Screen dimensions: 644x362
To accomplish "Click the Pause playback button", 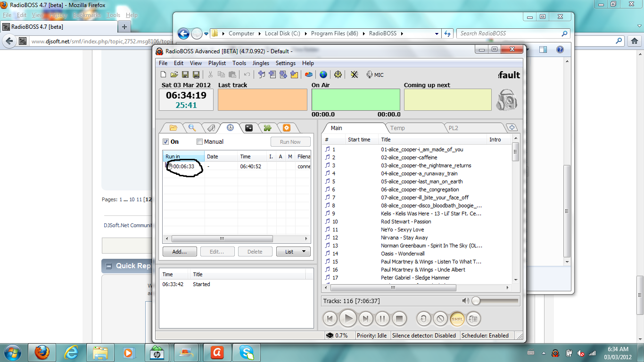I will pos(382,319).
